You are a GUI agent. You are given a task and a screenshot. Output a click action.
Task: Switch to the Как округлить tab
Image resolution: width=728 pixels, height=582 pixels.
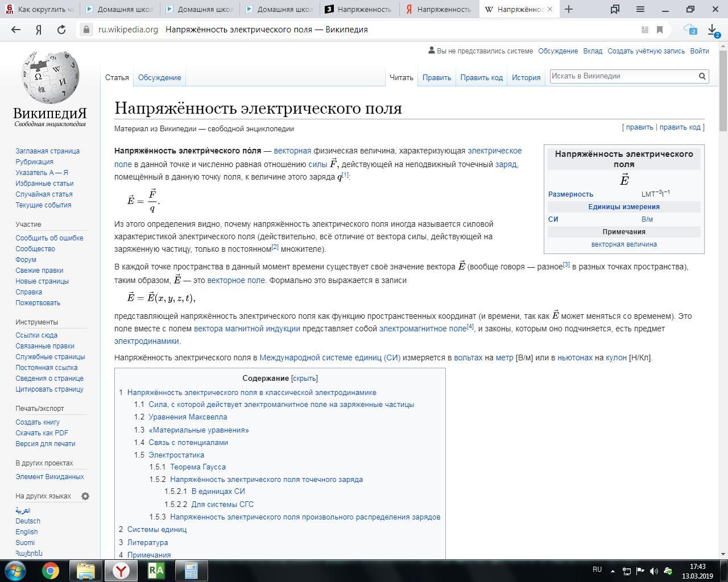(40, 9)
